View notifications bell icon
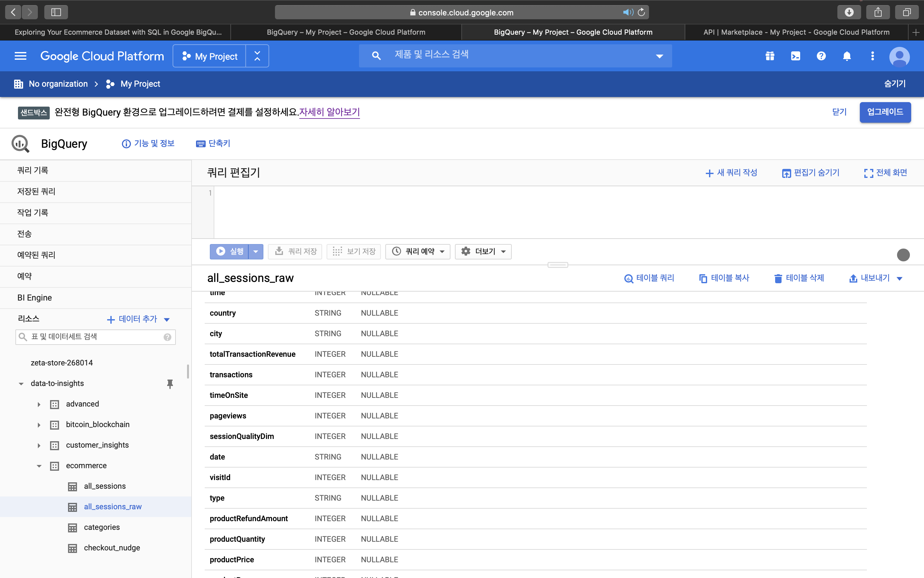Viewport: 924px width, 578px height. coord(847,56)
